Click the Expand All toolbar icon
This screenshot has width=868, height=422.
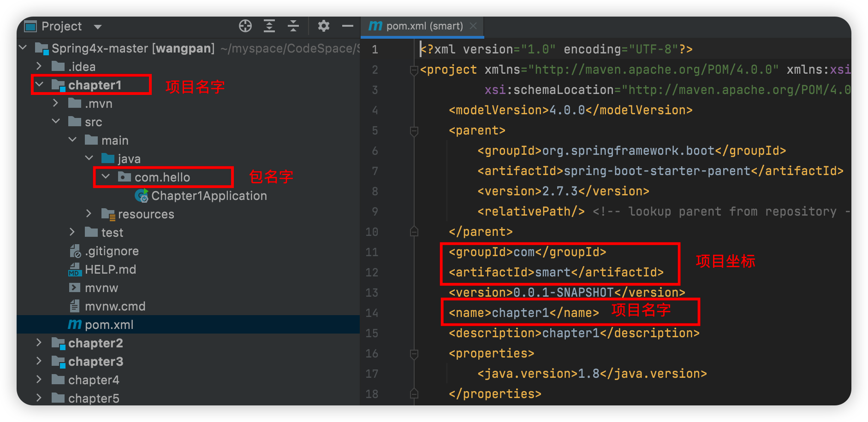click(x=269, y=26)
